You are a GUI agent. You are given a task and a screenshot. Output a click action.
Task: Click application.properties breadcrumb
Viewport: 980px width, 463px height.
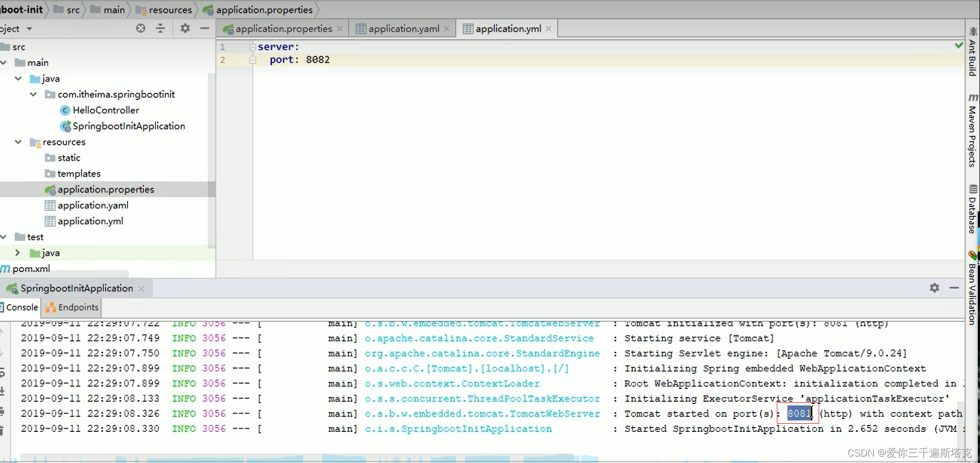pyautogui.click(x=258, y=10)
